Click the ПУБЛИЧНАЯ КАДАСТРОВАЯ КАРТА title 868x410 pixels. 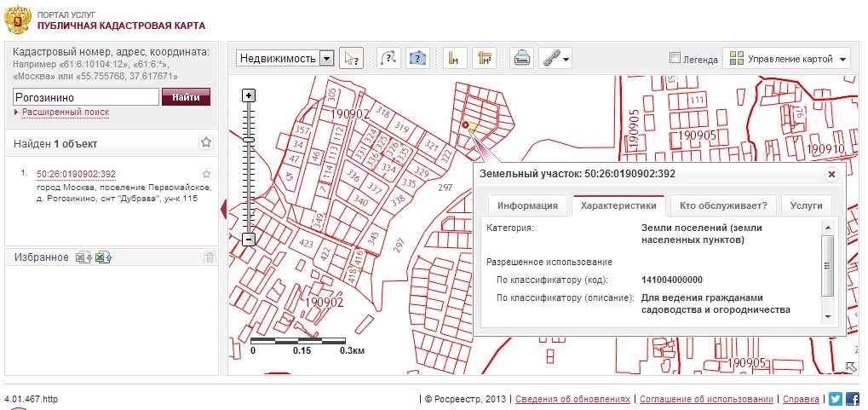point(121,26)
